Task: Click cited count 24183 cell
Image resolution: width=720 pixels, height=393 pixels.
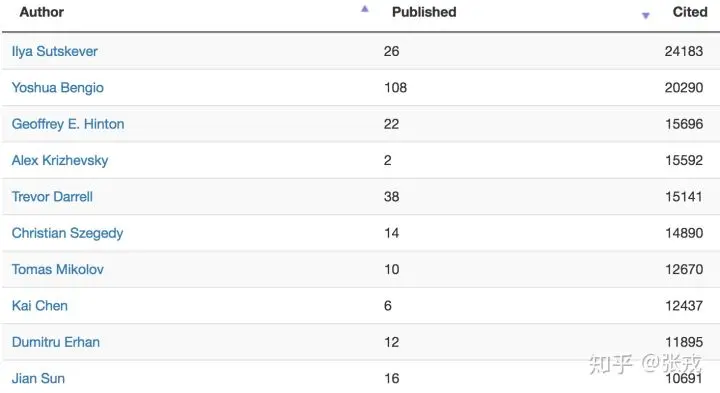Action: coord(684,51)
